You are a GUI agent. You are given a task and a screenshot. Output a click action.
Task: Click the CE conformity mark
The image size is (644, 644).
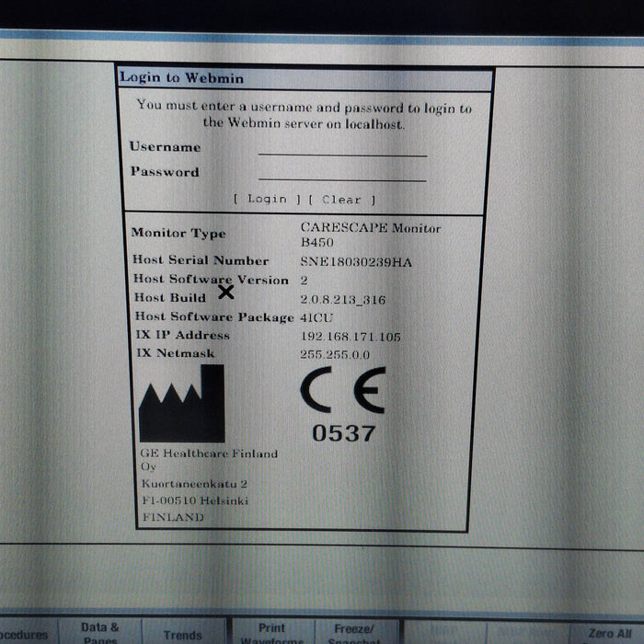343,390
